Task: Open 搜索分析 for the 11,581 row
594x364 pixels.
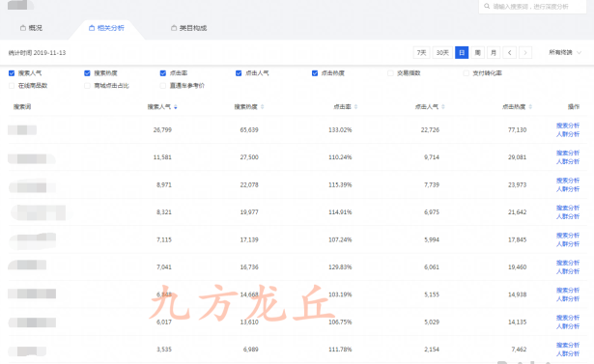Action: 568,153
